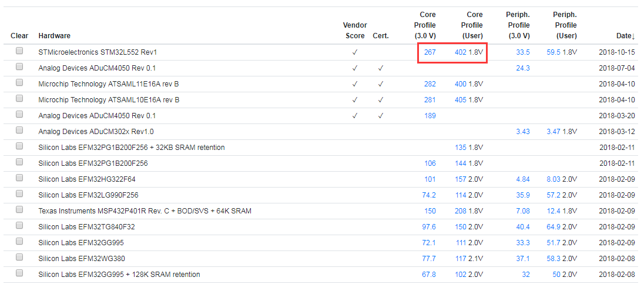Image resolution: width=644 pixels, height=284 pixels.
Task: Check the EFM32PG1B200F256 row without SRAM retention
Action: [19, 162]
